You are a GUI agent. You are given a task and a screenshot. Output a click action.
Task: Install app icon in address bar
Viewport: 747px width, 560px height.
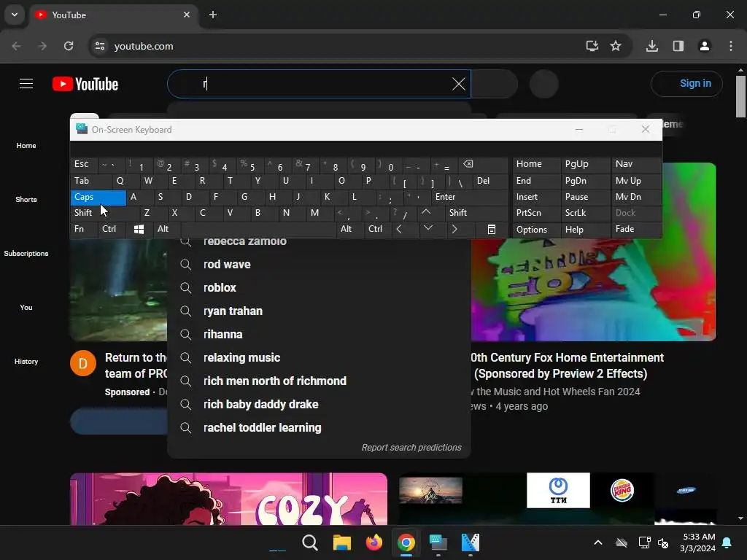click(x=592, y=46)
